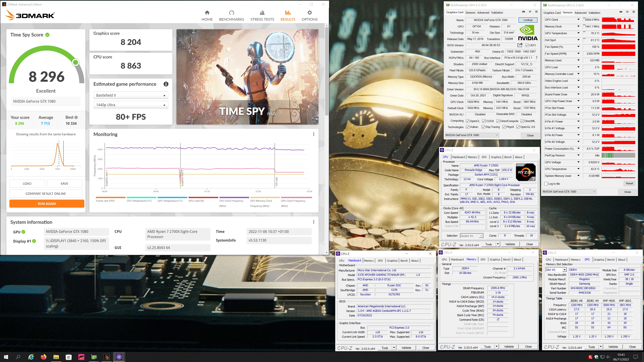Open Graphics tab in CPU-Z SPD window
The height and width of the screenshot is (362, 644).
(599, 260)
